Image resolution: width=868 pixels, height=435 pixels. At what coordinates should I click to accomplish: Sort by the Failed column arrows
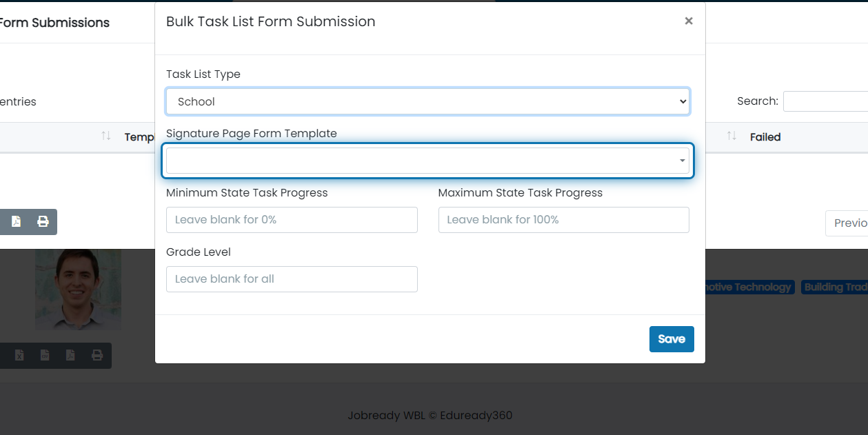pyautogui.click(x=732, y=136)
